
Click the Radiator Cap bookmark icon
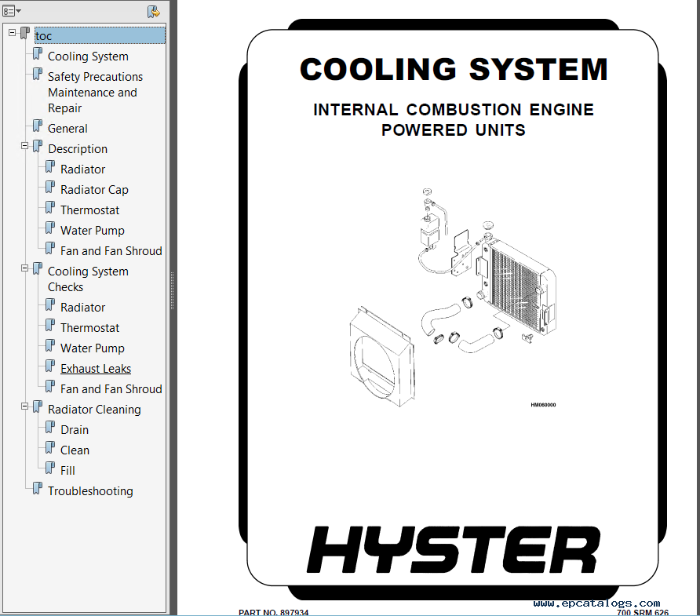coord(50,188)
